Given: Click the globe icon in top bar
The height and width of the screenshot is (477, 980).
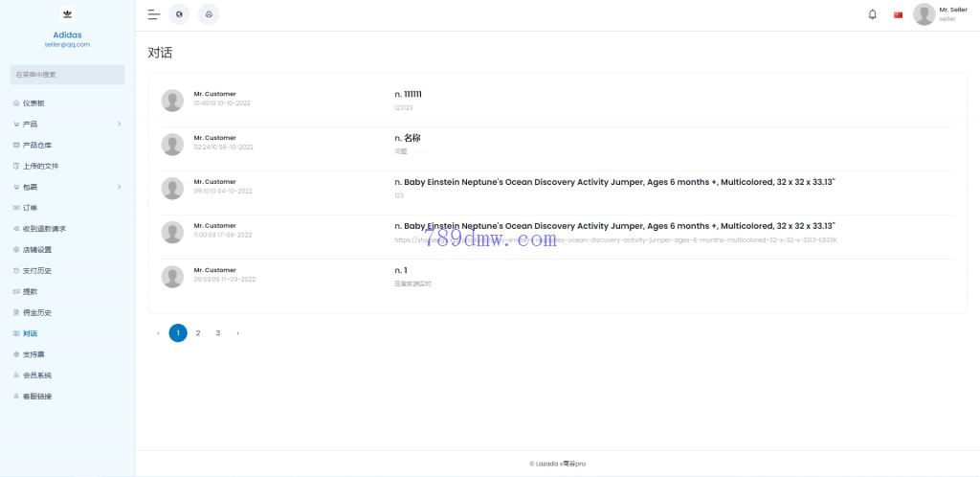Looking at the screenshot, I should pos(179,14).
